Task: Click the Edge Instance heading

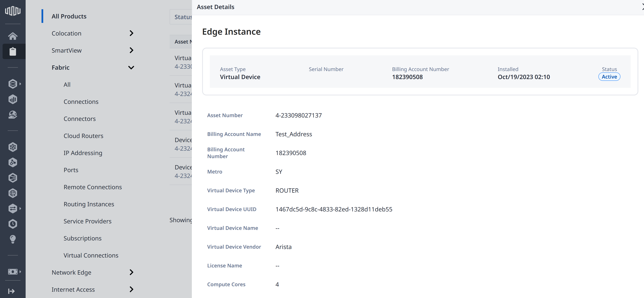Action: pos(231,32)
